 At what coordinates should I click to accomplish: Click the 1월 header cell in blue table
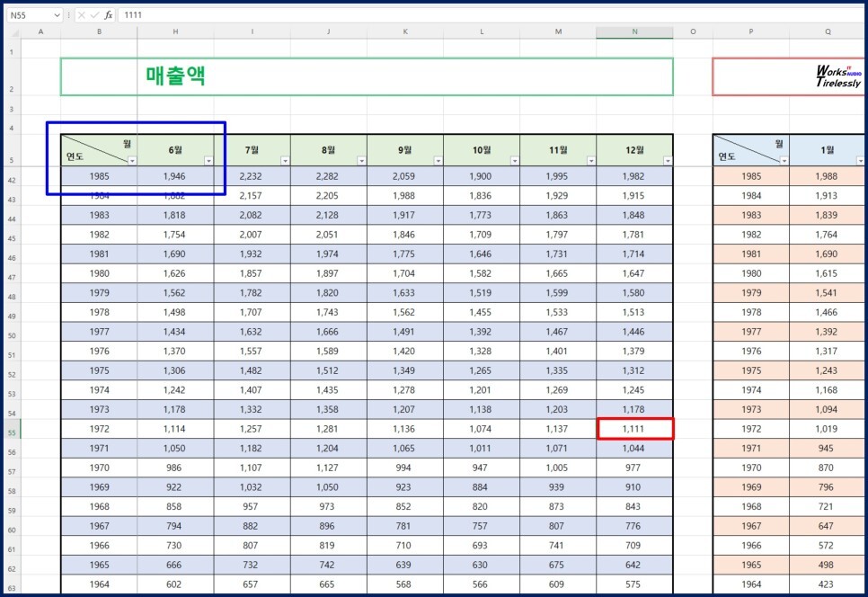coord(827,150)
